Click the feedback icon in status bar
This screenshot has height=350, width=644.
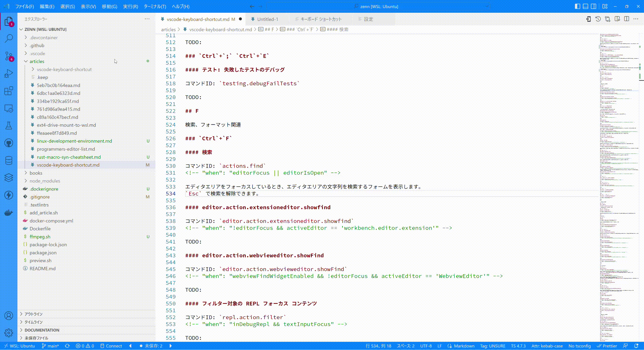pos(626,346)
